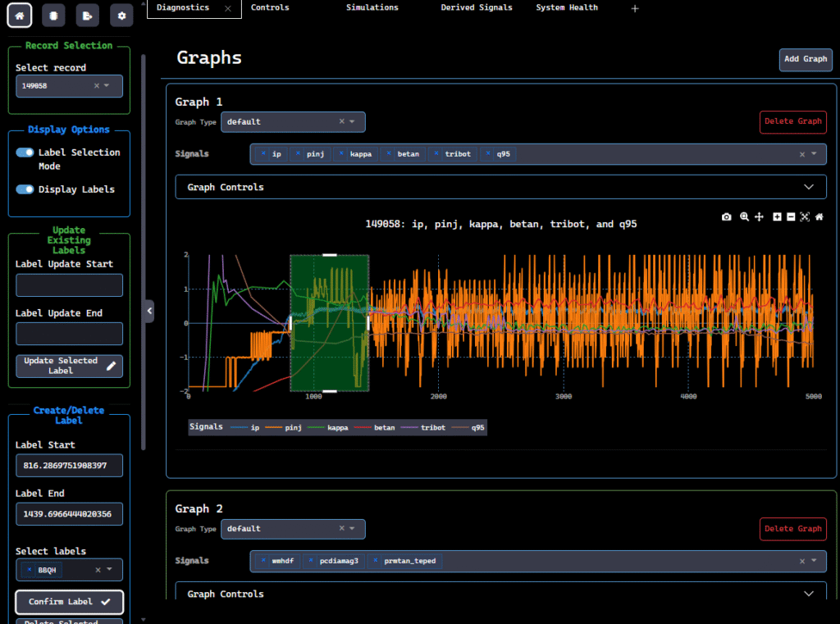
Task: Remove the pinj signal chip
Action: click(298, 153)
